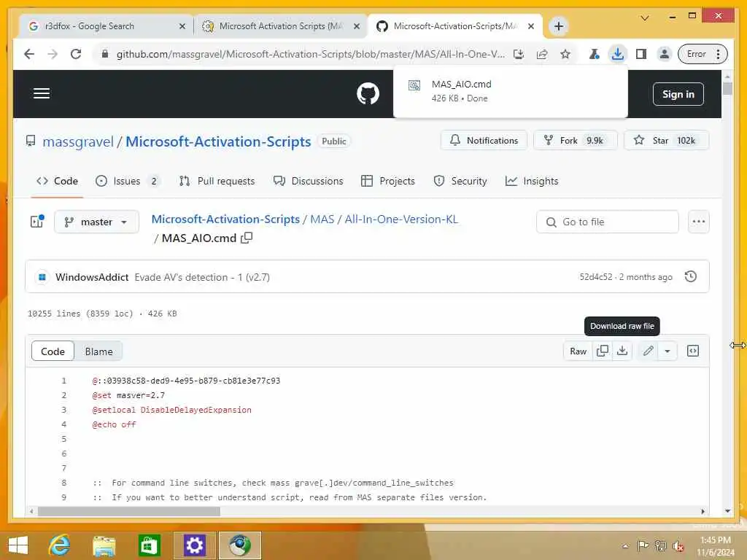Click the browser forward arrow
747x560 pixels.
coord(53,54)
